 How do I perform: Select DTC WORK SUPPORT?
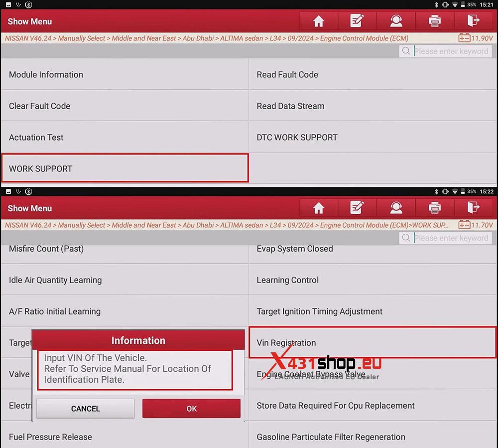(x=373, y=137)
